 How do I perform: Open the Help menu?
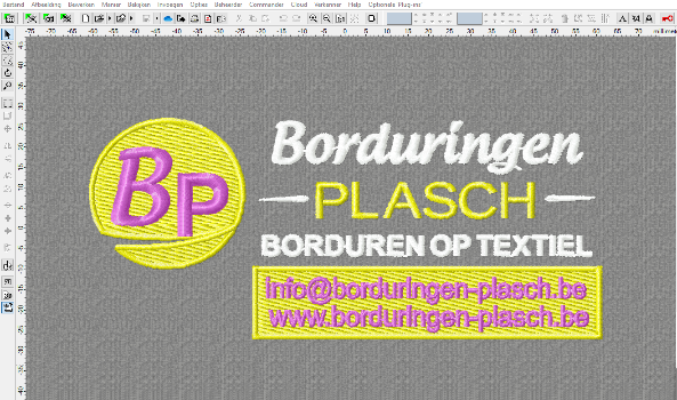[354, 4]
